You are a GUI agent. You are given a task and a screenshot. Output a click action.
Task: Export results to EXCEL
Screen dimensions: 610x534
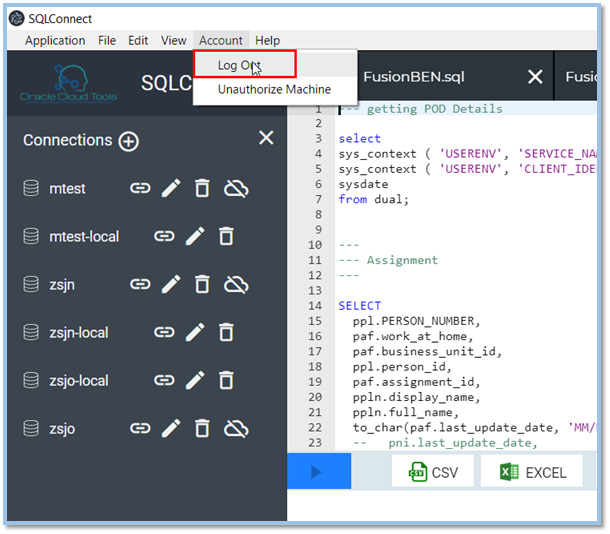[x=532, y=472]
